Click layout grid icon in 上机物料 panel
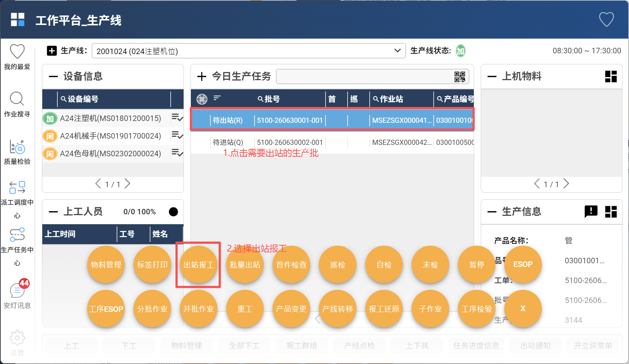This screenshot has width=629, height=364. [611, 76]
